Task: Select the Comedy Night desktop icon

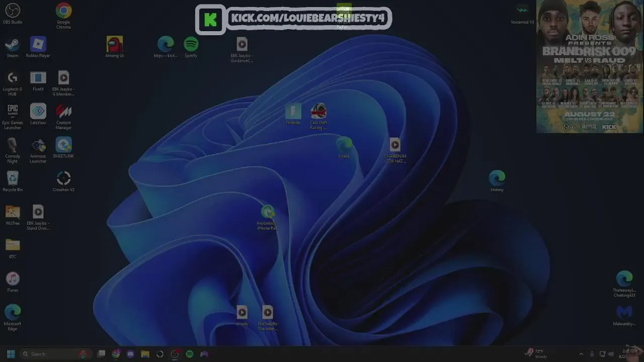Action: pos(13,150)
